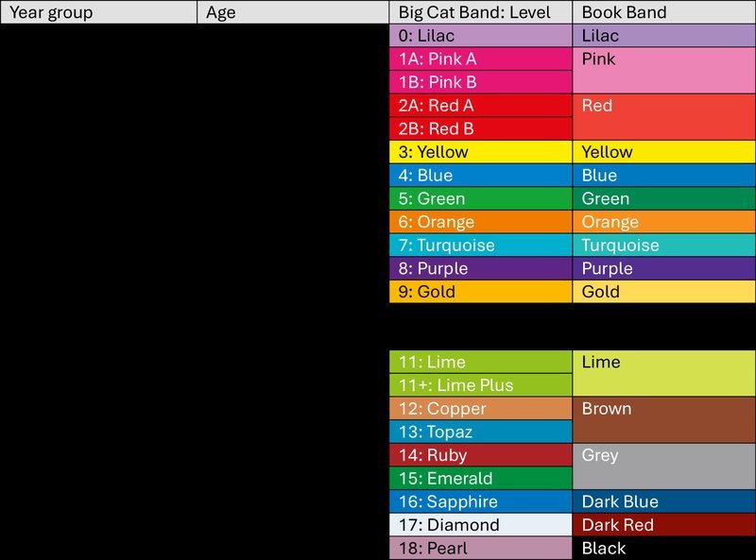Viewport: 756px width, 560px height.
Task: Select the Brown book band cell
Action: click(664, 419)
